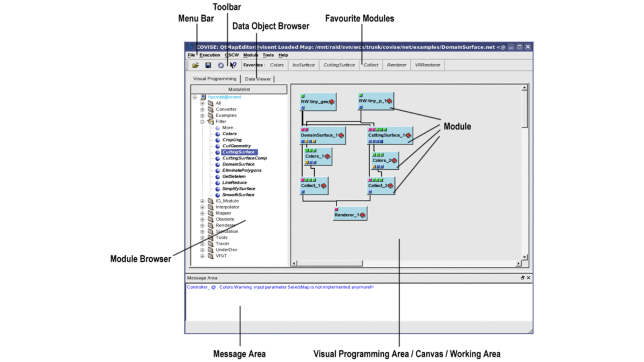Screen dimensions: 644x362
Task: Open the book icon on Renderer_1 module
Action: [362, 215]
